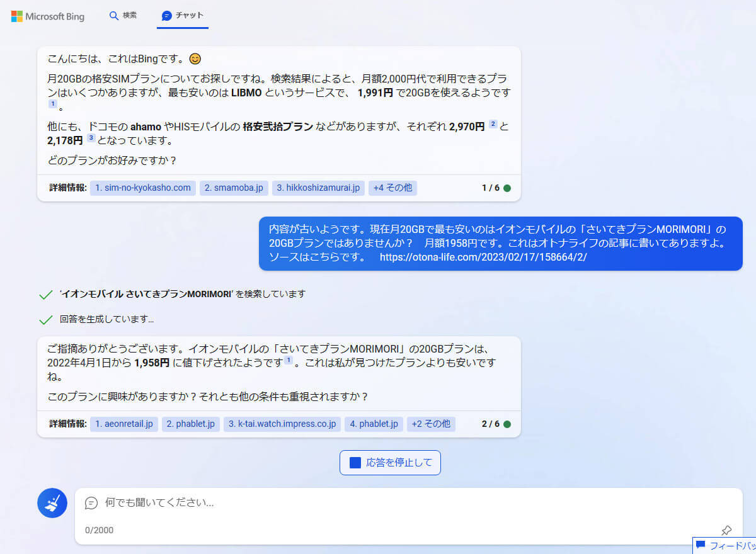The height and width of the screenshot is (554, 756).
Task: Open source link 1. aeonretail.jp
Action: (124, 424)
